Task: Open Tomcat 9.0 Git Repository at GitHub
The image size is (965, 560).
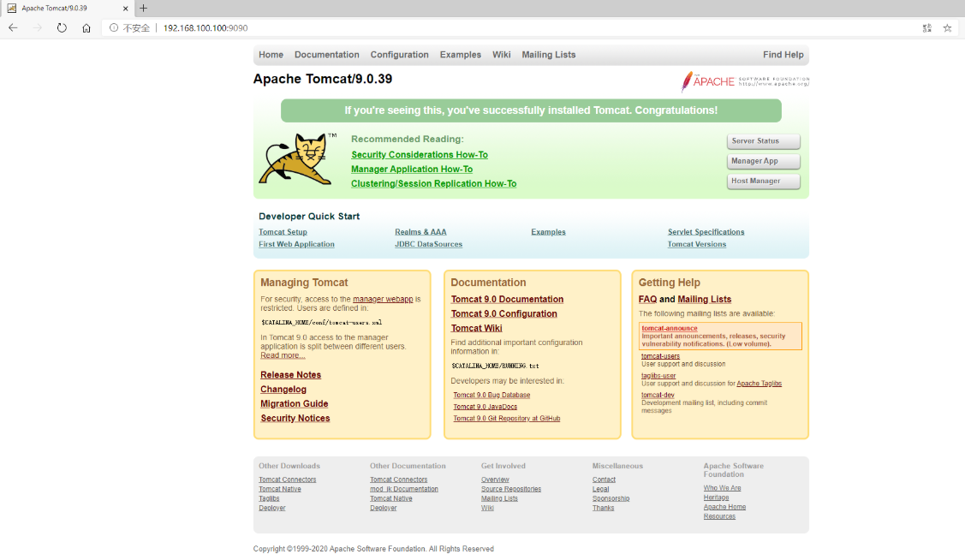Action: pos(507,419)
